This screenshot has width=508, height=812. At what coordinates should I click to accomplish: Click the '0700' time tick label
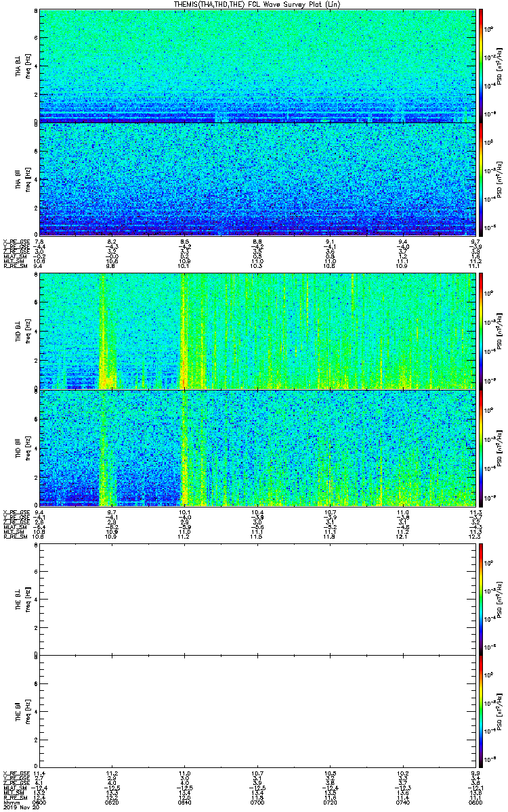click(x=257, y=803)
